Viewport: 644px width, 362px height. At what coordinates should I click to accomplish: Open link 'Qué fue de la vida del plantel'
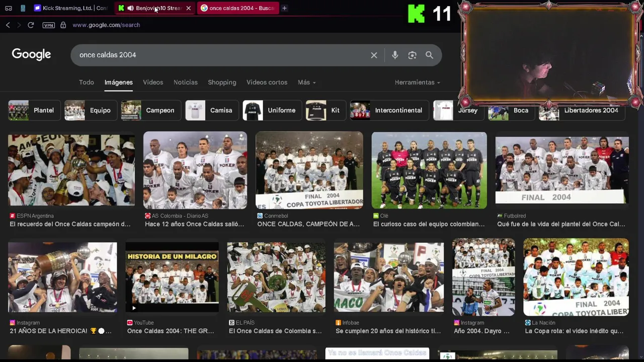pos(561,224)
